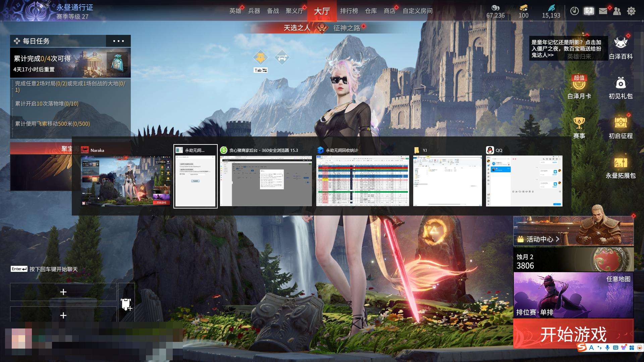
Task: Open the mail inbox icon
Action: (603, 11)
